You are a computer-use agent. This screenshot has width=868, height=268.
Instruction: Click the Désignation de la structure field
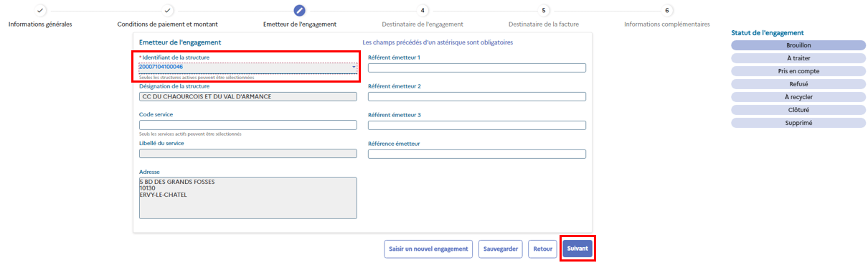tap(247, 96)
